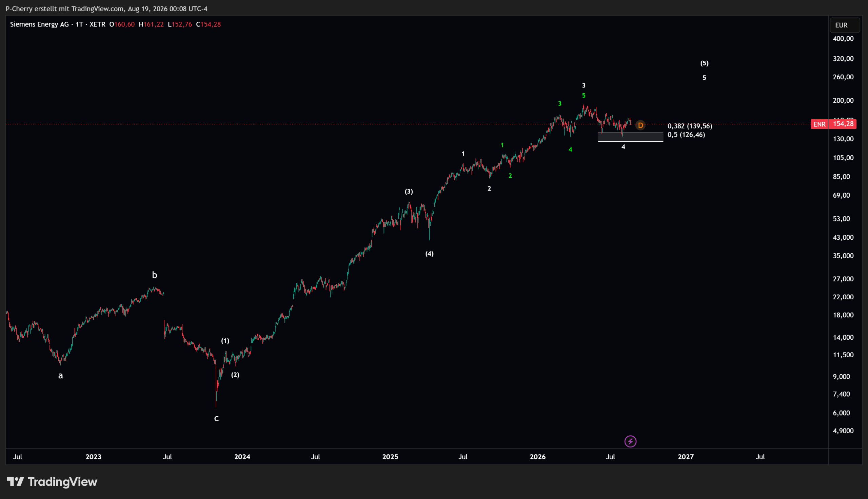Select the wave label (2)
Image resolution: width=868 pixels, height=499 pixels.
[235, 375]
